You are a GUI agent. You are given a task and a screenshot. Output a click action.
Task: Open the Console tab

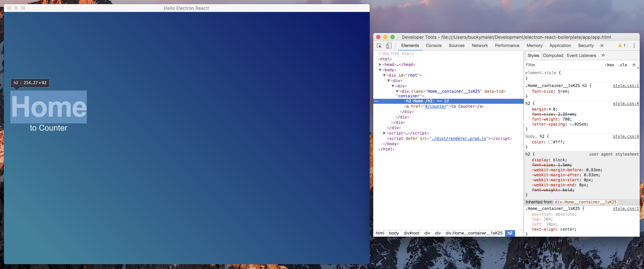click(x=434, y=46)
